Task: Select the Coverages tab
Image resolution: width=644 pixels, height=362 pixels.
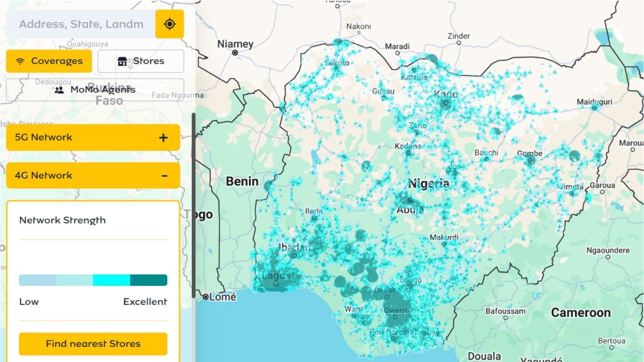Action: pyautogui.click(x=48, y=61)
